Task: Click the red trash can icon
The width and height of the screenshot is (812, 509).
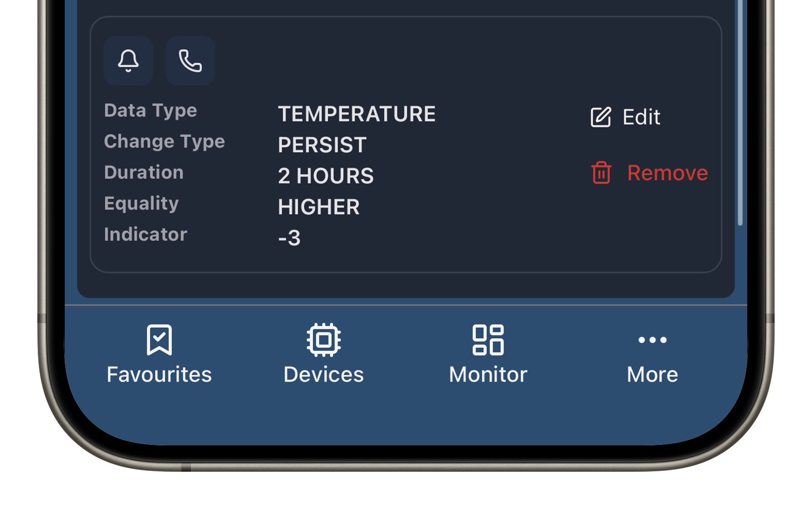Action: click(601, 173)
